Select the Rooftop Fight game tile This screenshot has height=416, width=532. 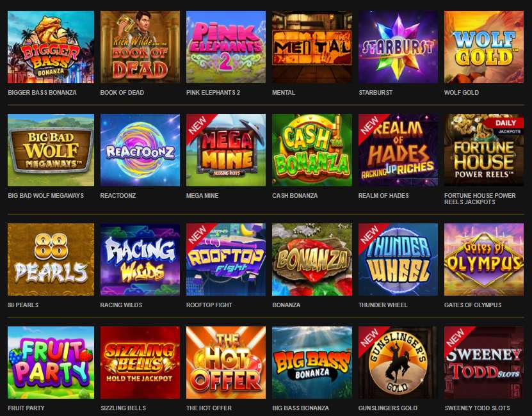click(x=226, y=259)
